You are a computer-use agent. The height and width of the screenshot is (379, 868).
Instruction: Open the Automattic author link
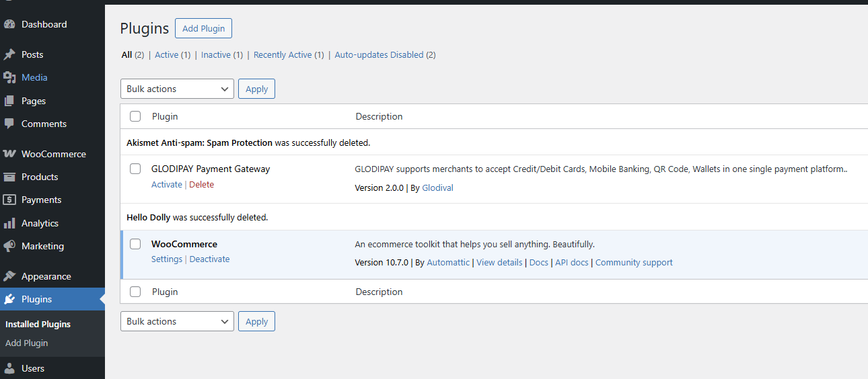[x=448, y=263]
